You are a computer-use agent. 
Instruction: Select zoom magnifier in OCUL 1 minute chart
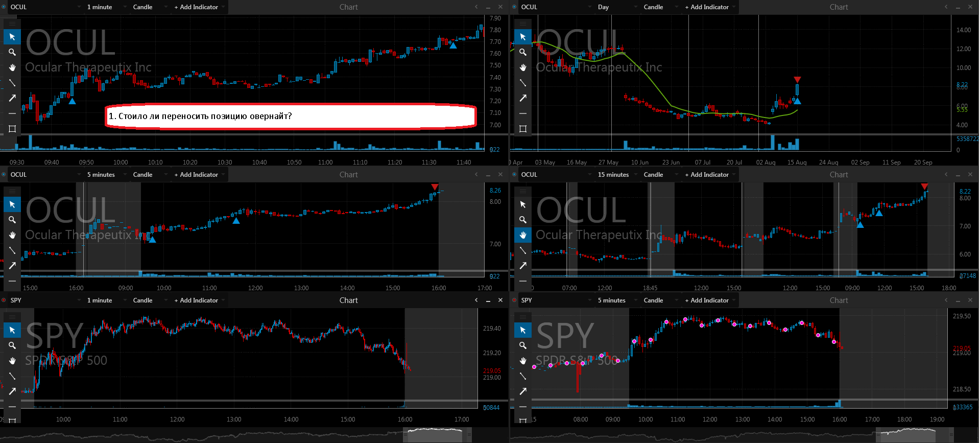(x=12, y=52)
